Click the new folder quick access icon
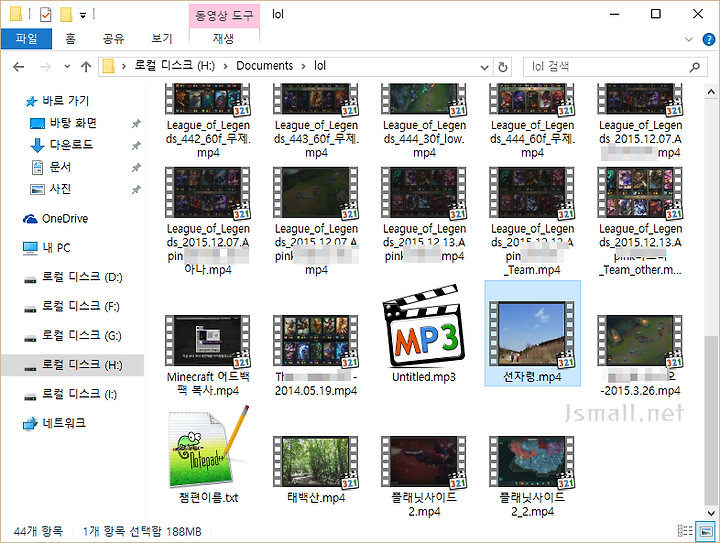Viewport: 720px width, 543px height. [x=67, y=15]
